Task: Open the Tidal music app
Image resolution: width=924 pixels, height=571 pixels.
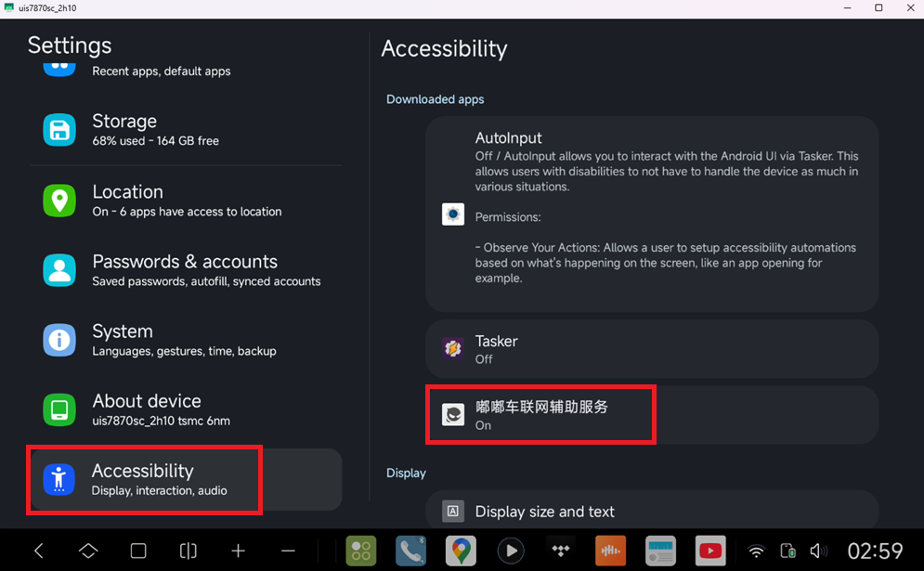Action: [560, 551]
